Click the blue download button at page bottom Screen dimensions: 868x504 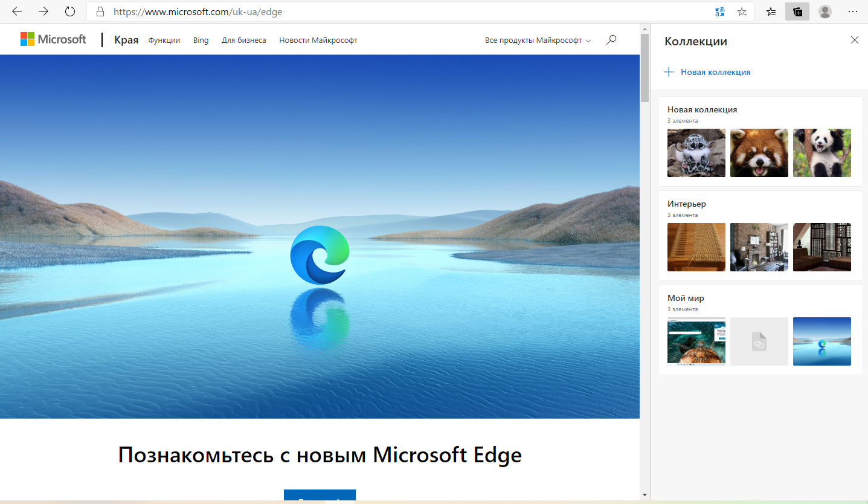pos(320,496)
